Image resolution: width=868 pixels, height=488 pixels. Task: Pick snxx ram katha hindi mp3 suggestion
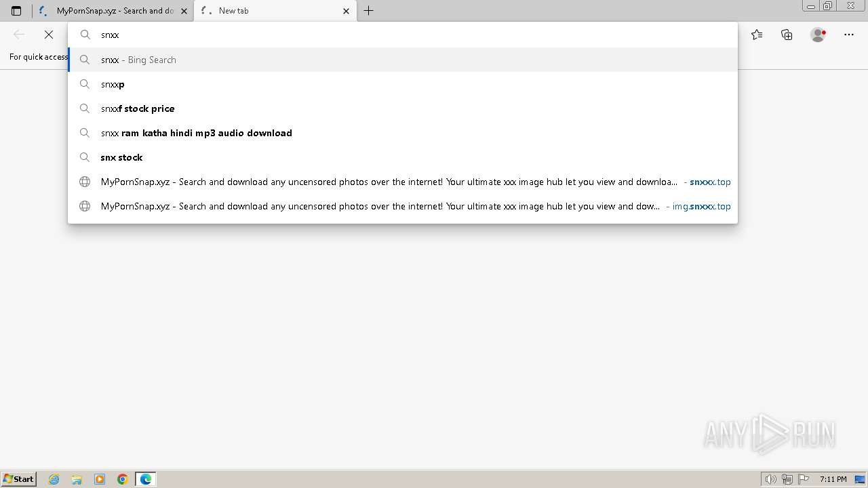(403, 133)
